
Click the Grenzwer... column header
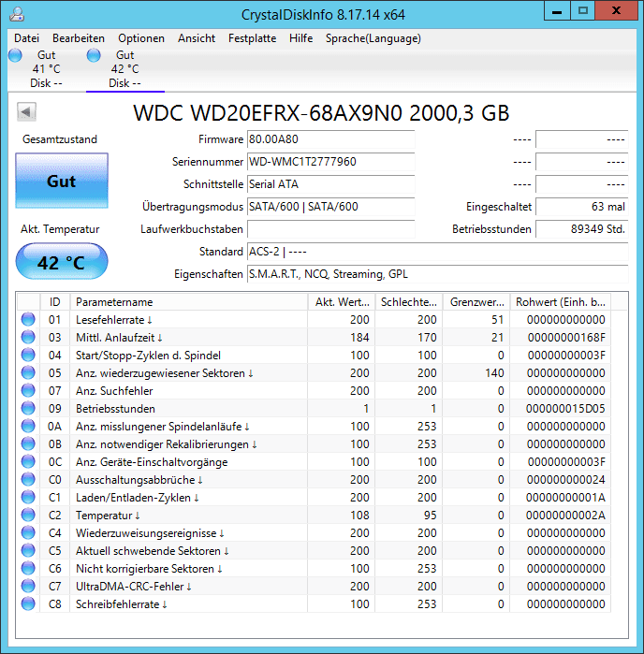(476, 302)
